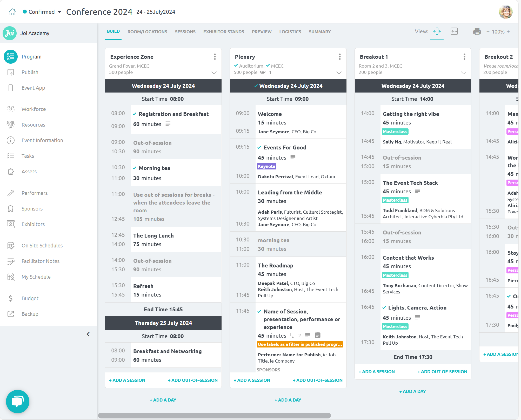Click the user profile avatar
The width and height of the screenshot is (521, 420).
[505, 12]
